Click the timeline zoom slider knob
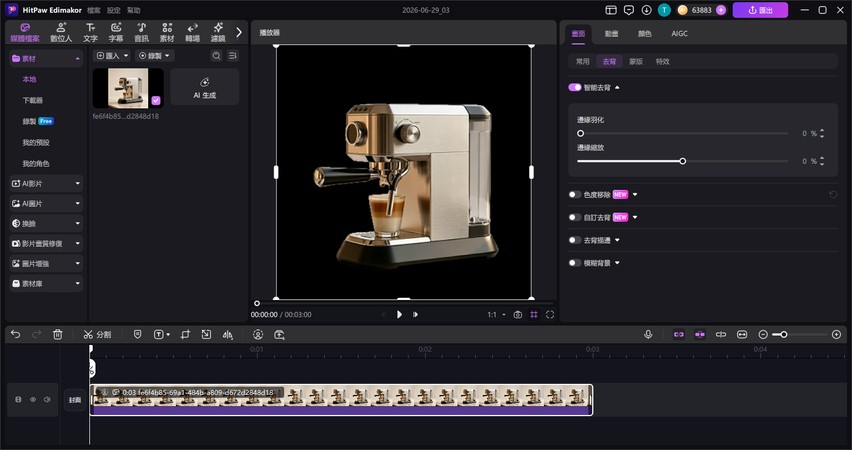852x450 pixels. (784, 334)
